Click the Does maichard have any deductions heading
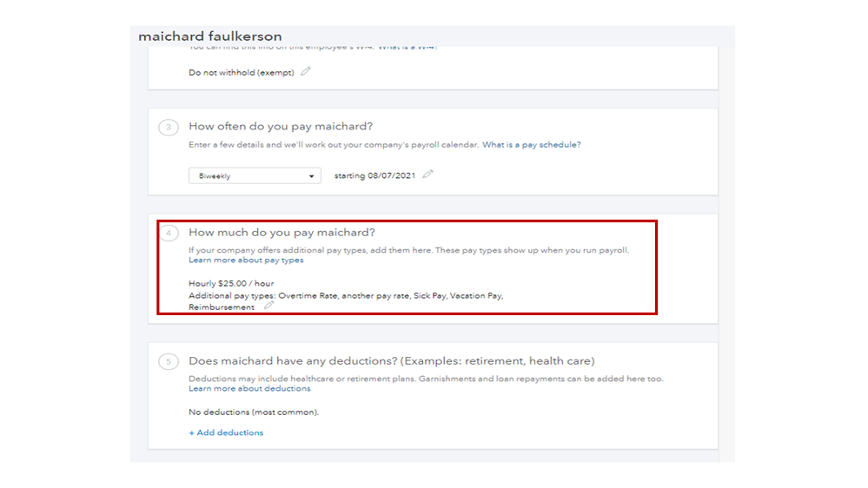Screen dimensions: 868x488 point(391,361)
